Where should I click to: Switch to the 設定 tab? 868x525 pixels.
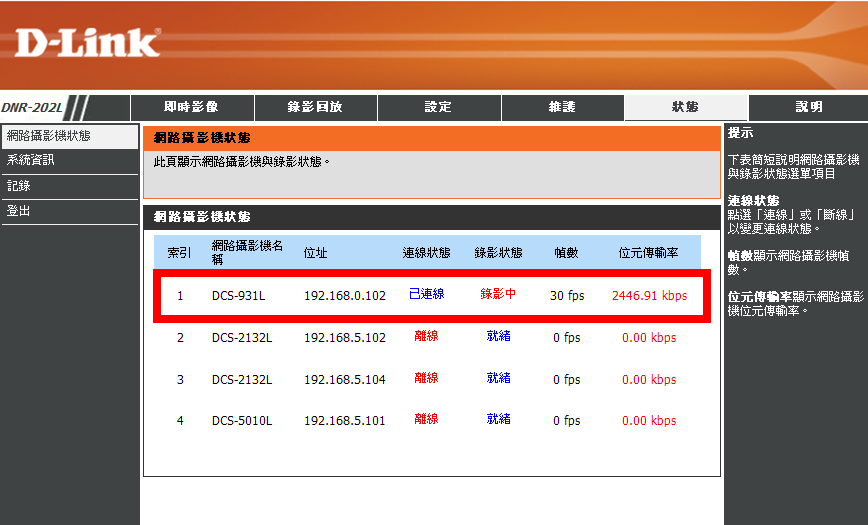pyautogui.click(x=439, y=107)
